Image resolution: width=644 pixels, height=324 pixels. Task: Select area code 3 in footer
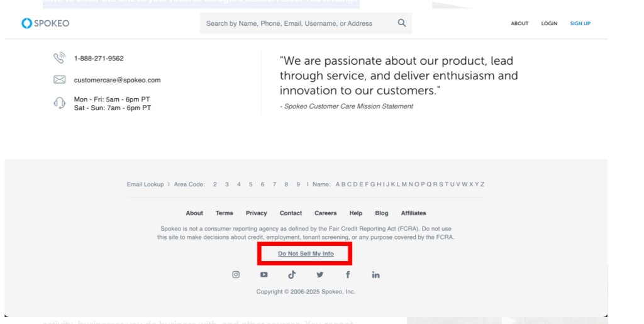226,184
